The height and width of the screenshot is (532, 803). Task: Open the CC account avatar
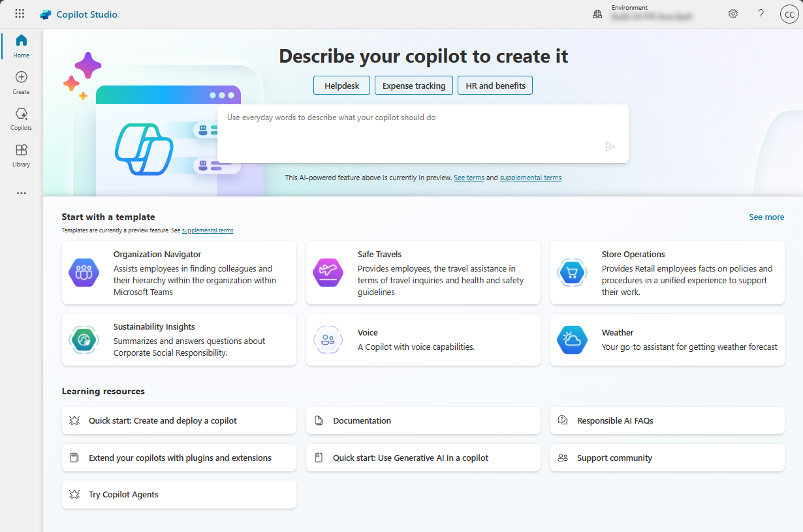pyautogui.click(x=789, y=14)
